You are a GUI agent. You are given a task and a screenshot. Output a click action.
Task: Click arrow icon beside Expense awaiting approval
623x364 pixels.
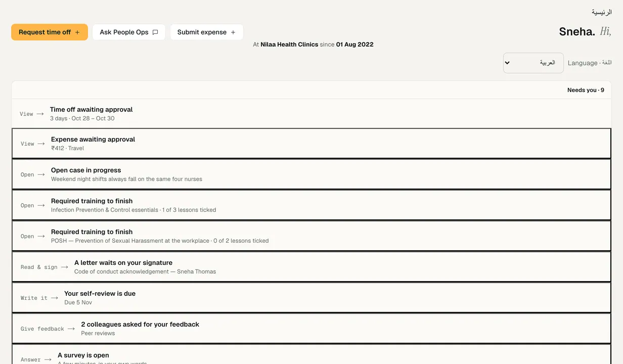(41, 144)
